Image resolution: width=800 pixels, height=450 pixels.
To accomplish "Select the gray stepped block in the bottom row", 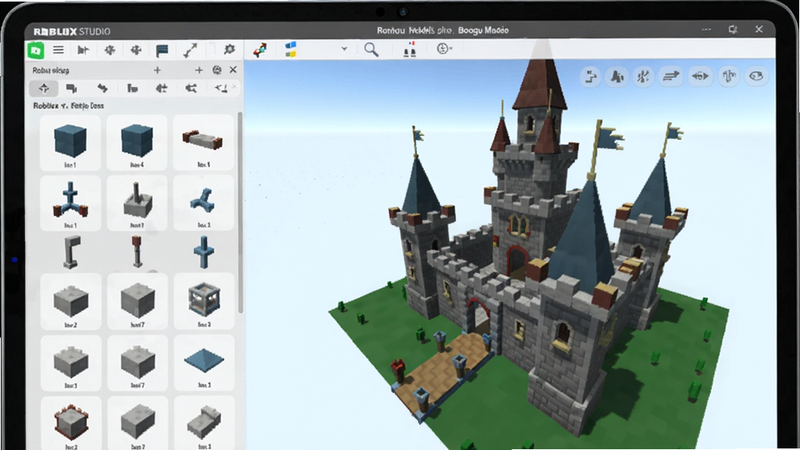I will (x=204, y=423).
